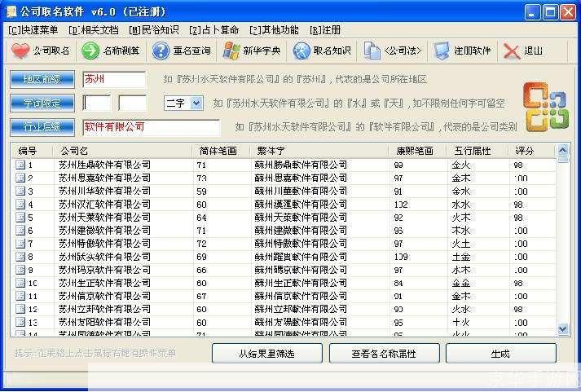Click the row icon for 苏州信京软件有限公司
581x392 pixels.
click(x=20, y=296)
